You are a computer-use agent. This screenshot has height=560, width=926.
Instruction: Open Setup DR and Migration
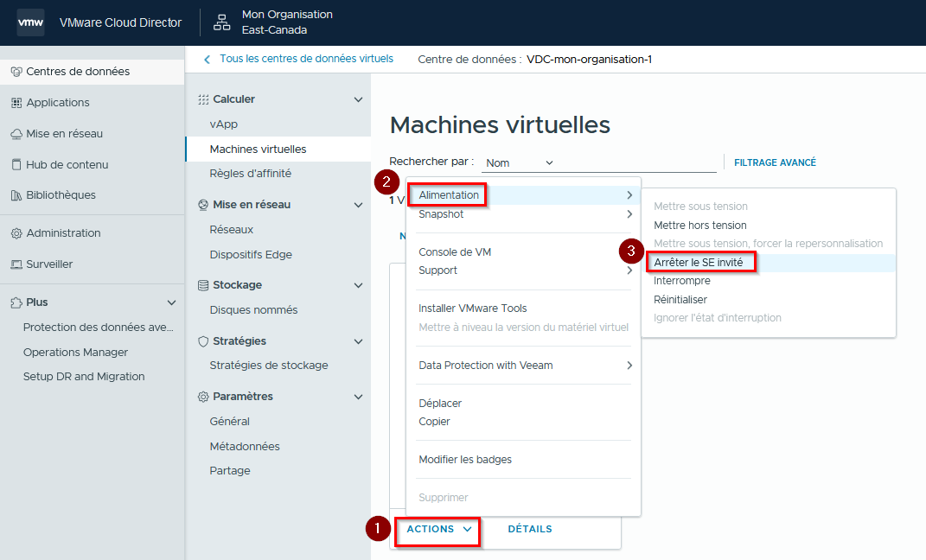pyautogui.click(x=83, y=377)
